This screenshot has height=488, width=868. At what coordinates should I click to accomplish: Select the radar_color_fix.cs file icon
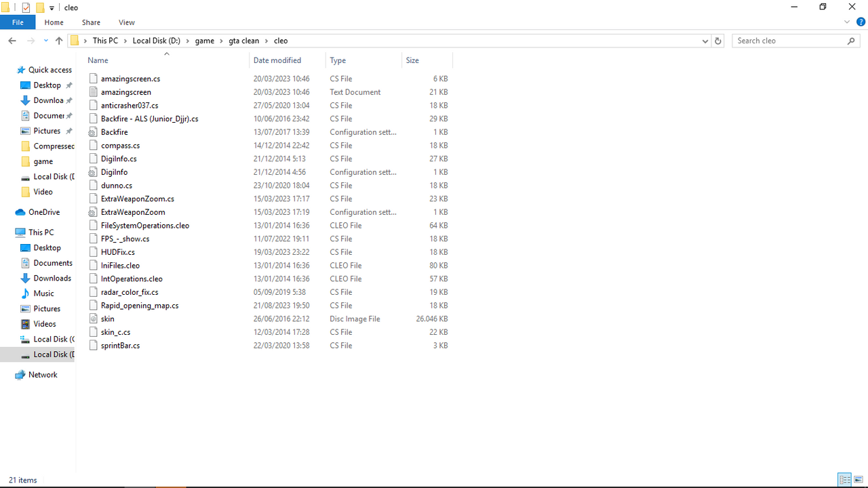(x=94, y=292)
